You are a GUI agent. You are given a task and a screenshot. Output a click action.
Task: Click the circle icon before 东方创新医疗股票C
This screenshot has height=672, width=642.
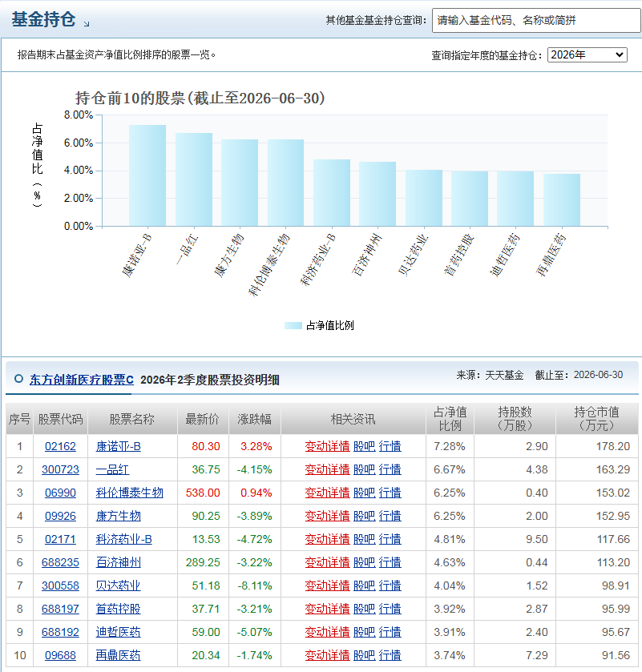[x=18, y=379]
